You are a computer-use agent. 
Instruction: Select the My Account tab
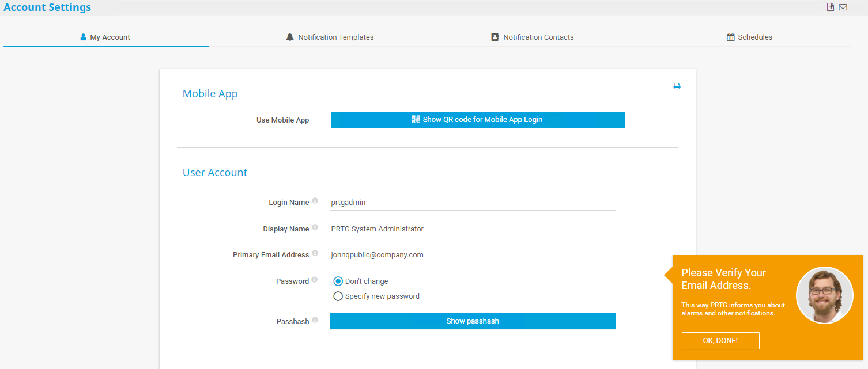105,37
